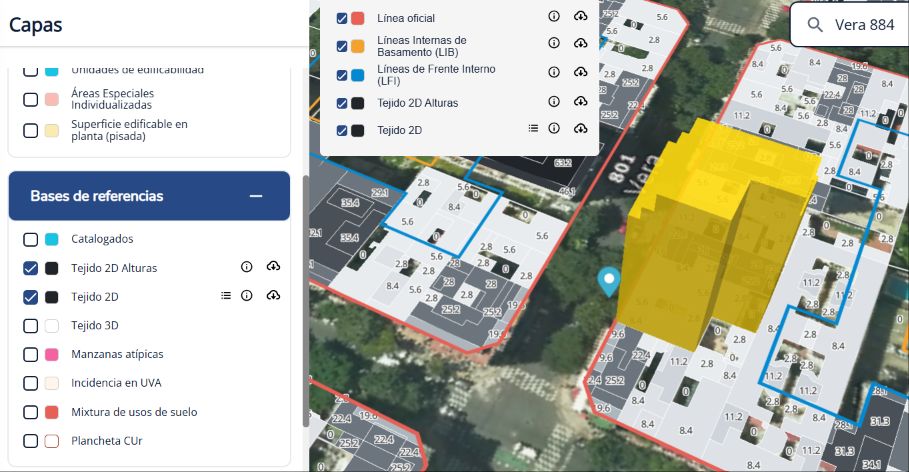Click the search field showing Vera 884

pyautogui.click(x=849, y=24)
